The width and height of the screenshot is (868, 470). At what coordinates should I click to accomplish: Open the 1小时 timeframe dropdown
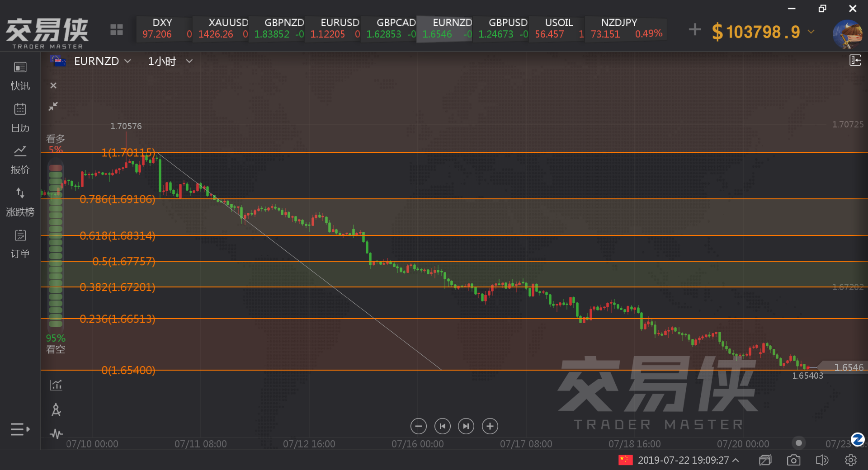coord(189,61)
